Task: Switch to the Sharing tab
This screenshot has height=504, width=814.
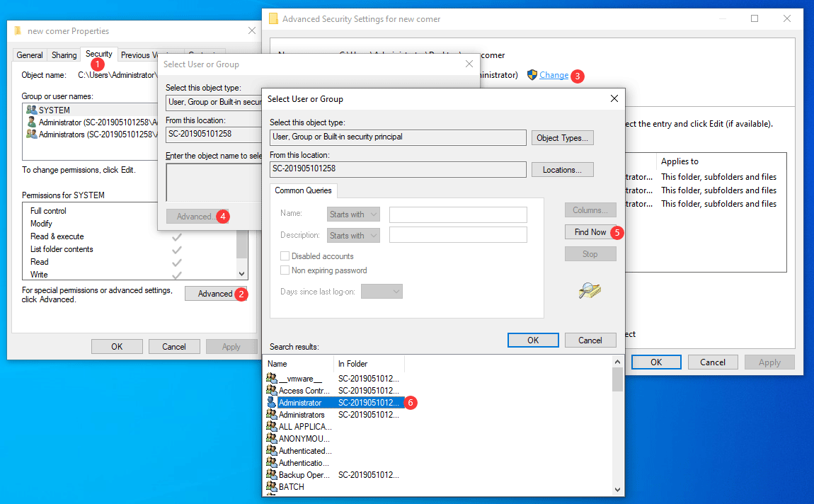Action: point(64,55)
